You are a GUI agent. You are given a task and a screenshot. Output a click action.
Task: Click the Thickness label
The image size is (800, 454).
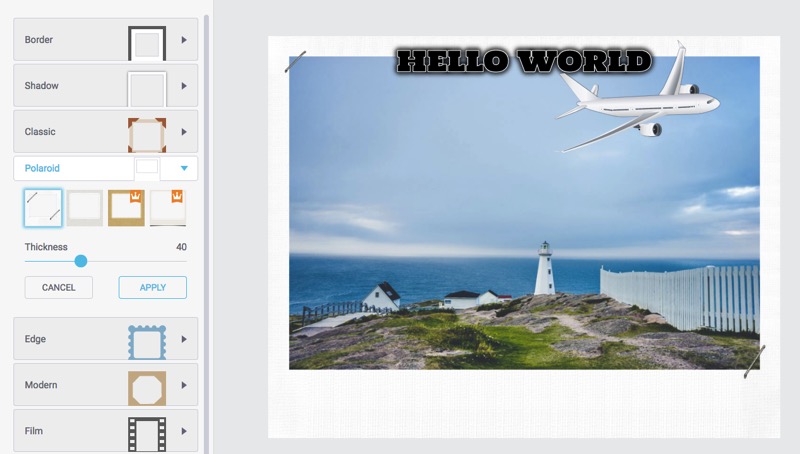[46, 247]
